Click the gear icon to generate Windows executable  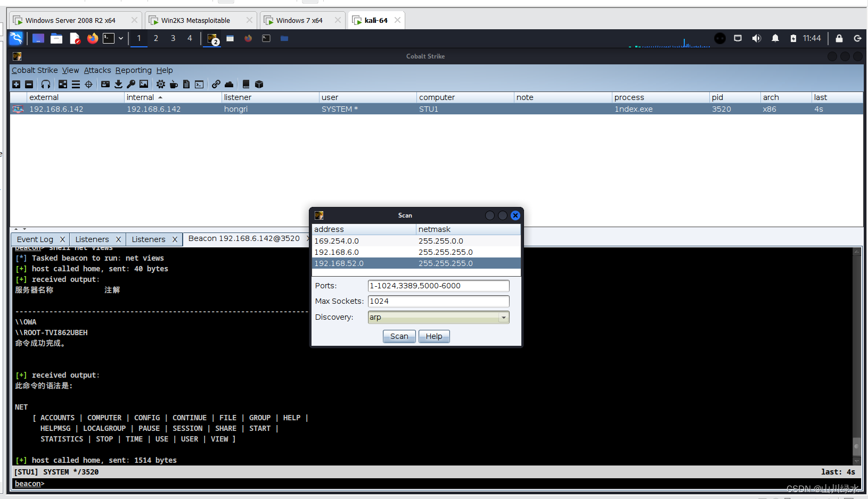tap(161, 84)
